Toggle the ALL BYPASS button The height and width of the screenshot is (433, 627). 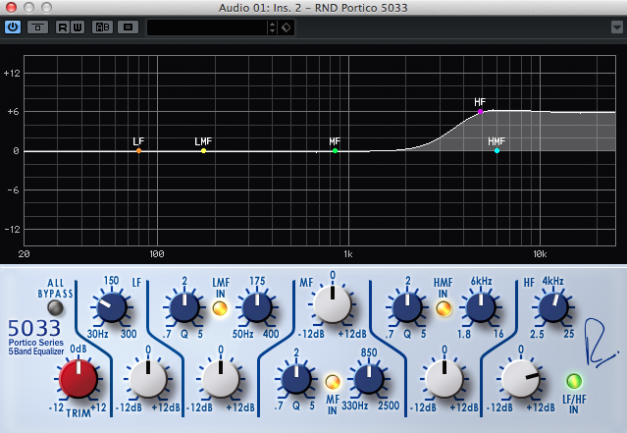coord(55,307)
